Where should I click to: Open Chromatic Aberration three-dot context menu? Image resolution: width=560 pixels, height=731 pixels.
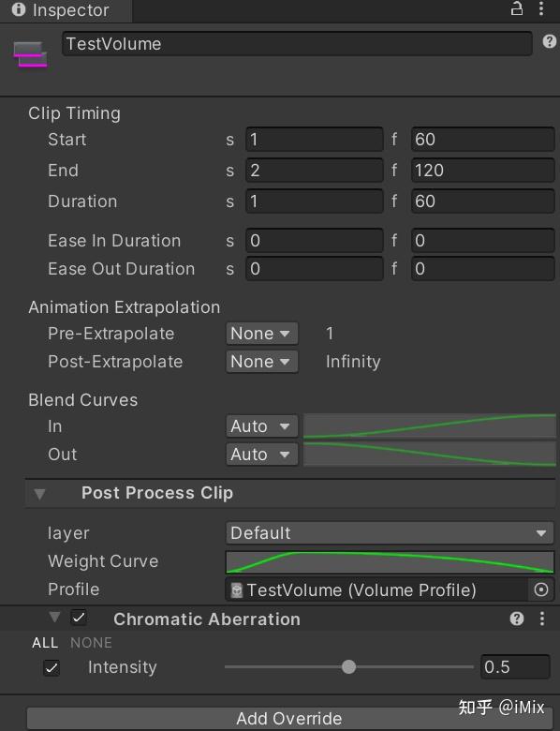[542, 619]
